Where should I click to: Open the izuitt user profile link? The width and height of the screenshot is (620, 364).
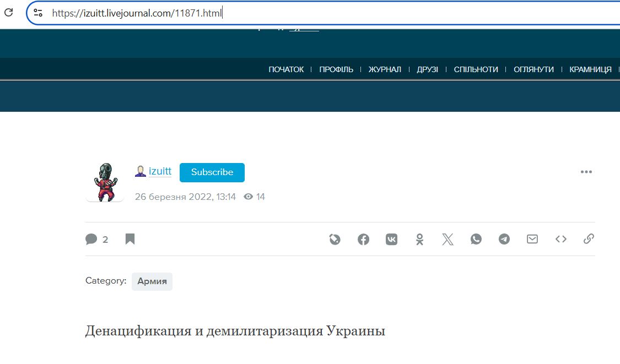(160, 171)
